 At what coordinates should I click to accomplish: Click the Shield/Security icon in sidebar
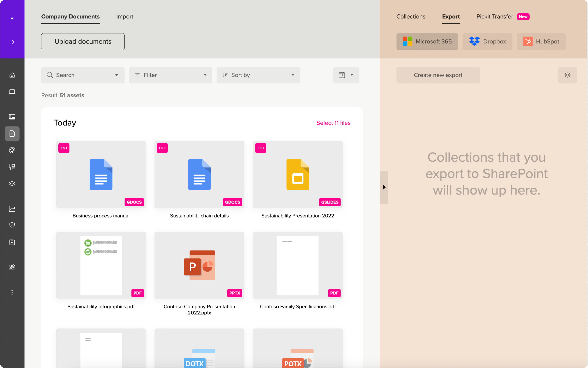[x=12, y=226]
